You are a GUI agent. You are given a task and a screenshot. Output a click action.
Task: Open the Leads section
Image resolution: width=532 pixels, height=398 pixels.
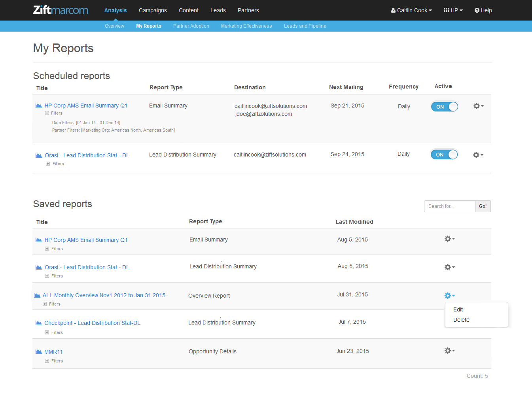(218, 10)
